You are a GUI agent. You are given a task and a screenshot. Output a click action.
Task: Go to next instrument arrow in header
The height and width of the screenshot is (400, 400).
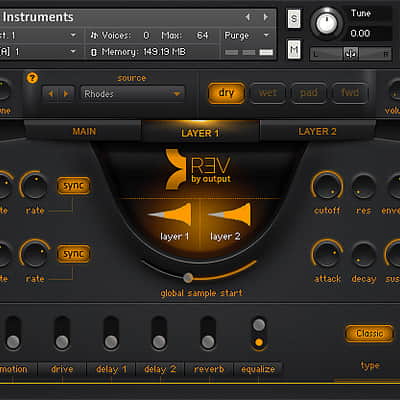click(x=266, y=17)
